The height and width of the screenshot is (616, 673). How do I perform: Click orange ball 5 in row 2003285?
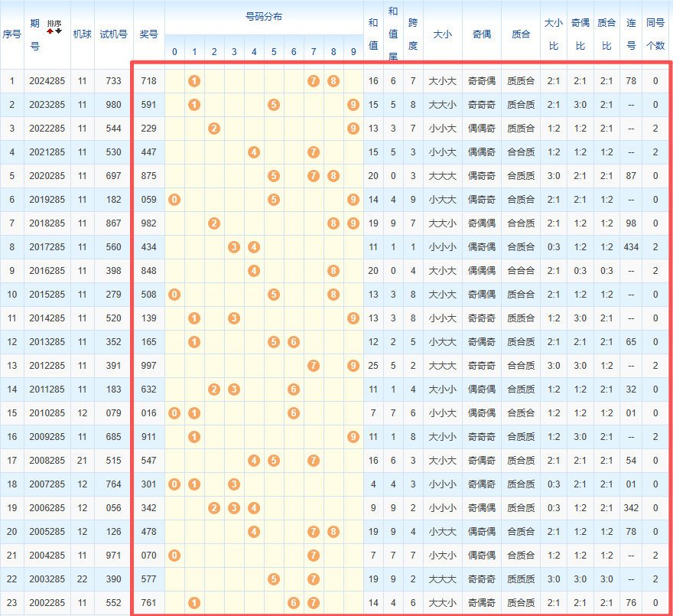coord(274,579)
